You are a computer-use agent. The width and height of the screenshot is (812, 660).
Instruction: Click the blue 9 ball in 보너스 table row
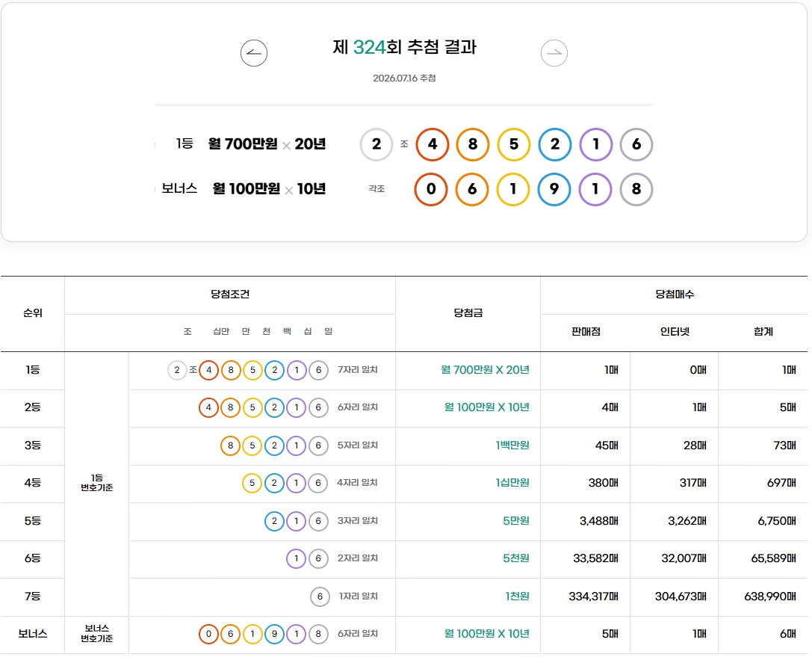click(x=274, y=634)
